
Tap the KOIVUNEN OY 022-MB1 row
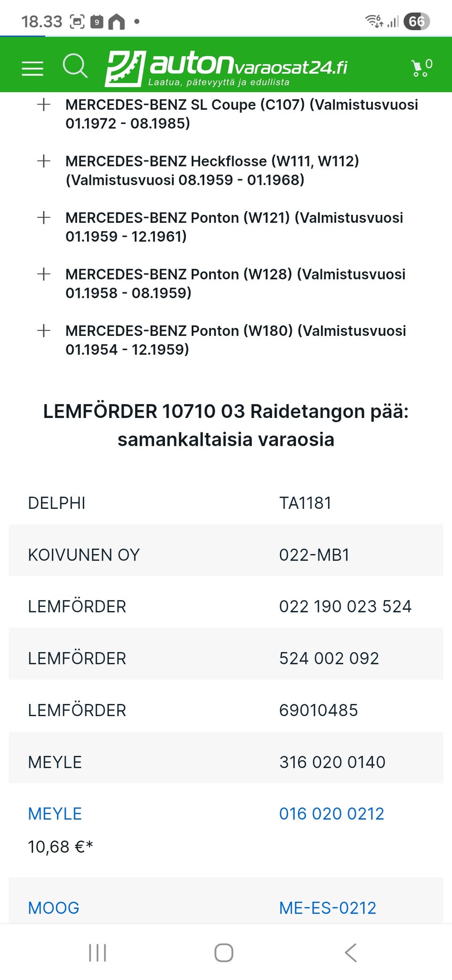226,555
